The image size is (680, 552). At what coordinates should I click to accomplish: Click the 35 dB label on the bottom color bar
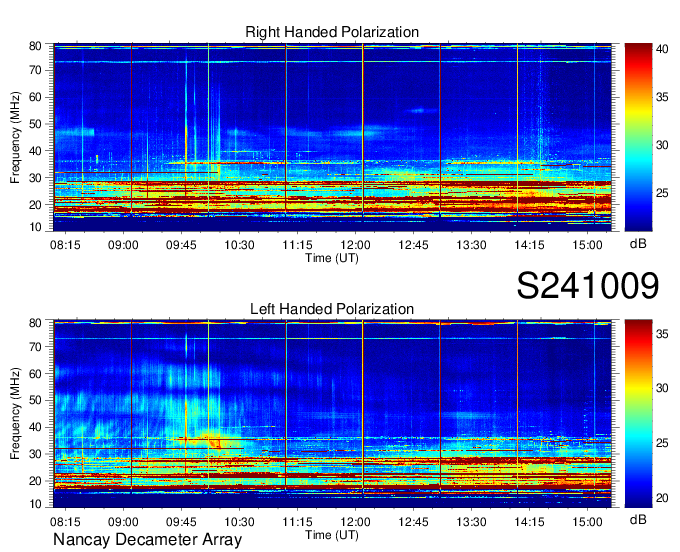pos(662,334)
